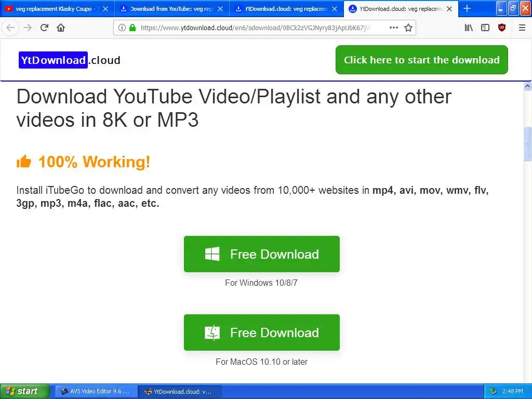Go back with the browser back arrow
The width and height of the screenshot is (532, 399).
(10, 28)
